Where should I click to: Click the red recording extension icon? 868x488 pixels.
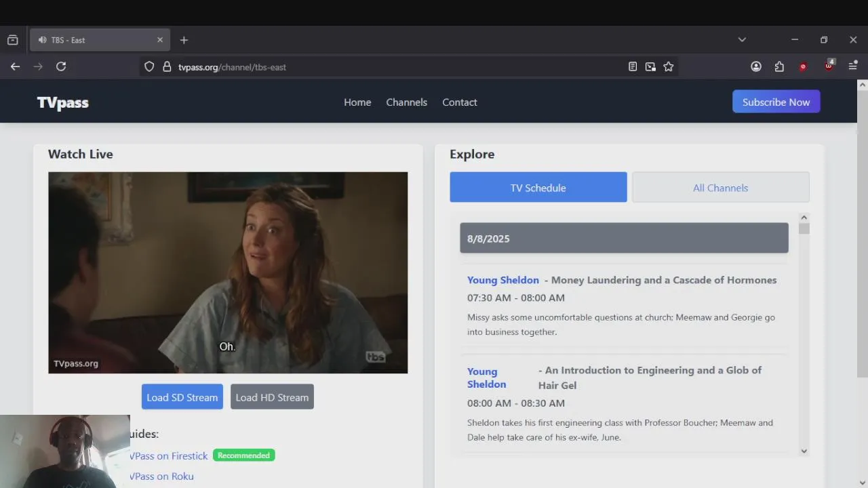[803, 66]
